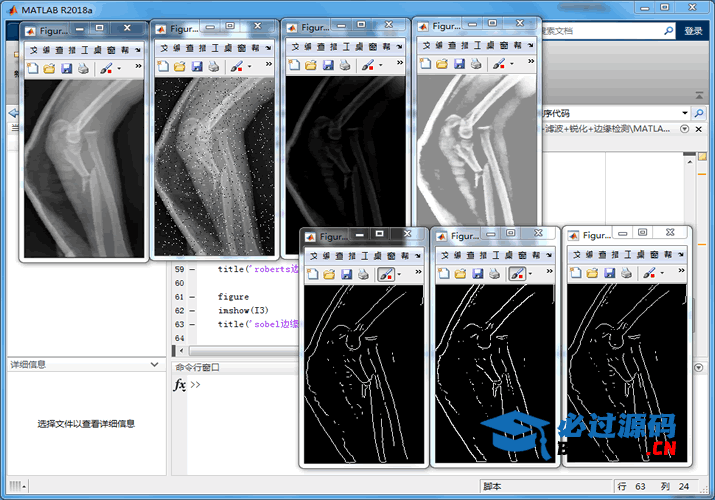Click Open File icon in middle edge-detection figure
Screen dimensions: 715x500
tap(459, 274)
